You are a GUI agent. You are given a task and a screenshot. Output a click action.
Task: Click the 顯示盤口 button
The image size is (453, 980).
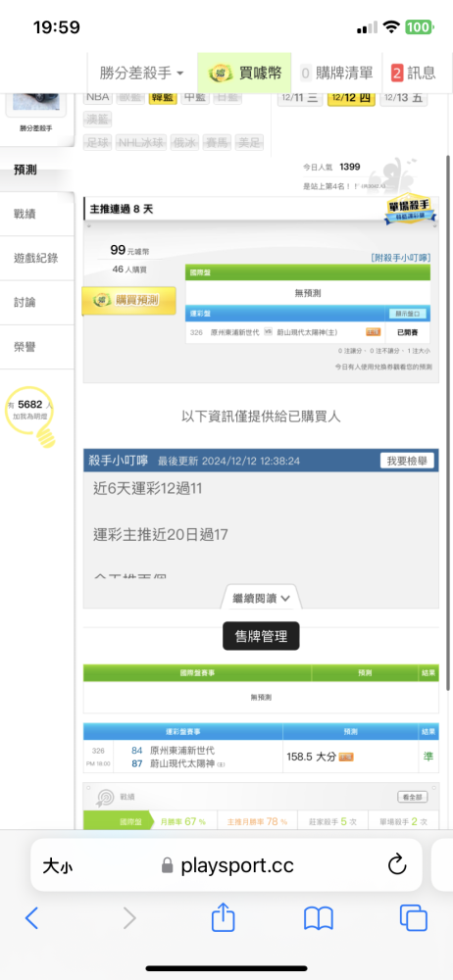pos(408,314)
